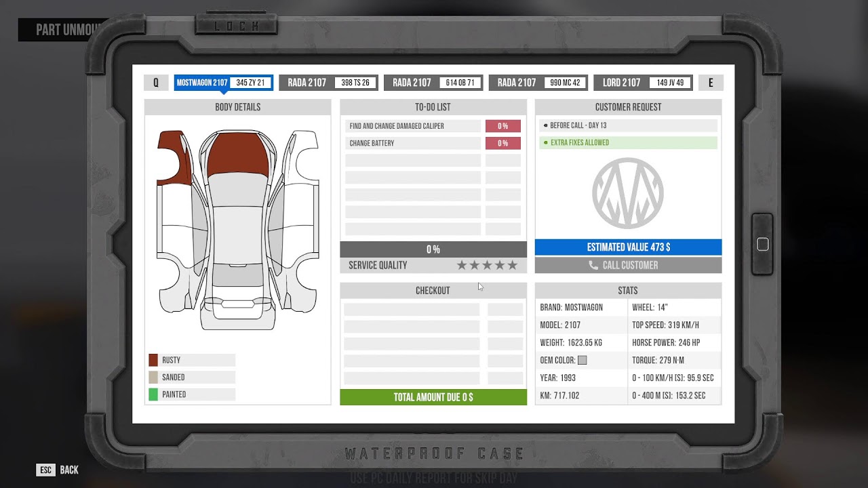
Task: Click the Painted legend color swatch
Action: point(153,394)
